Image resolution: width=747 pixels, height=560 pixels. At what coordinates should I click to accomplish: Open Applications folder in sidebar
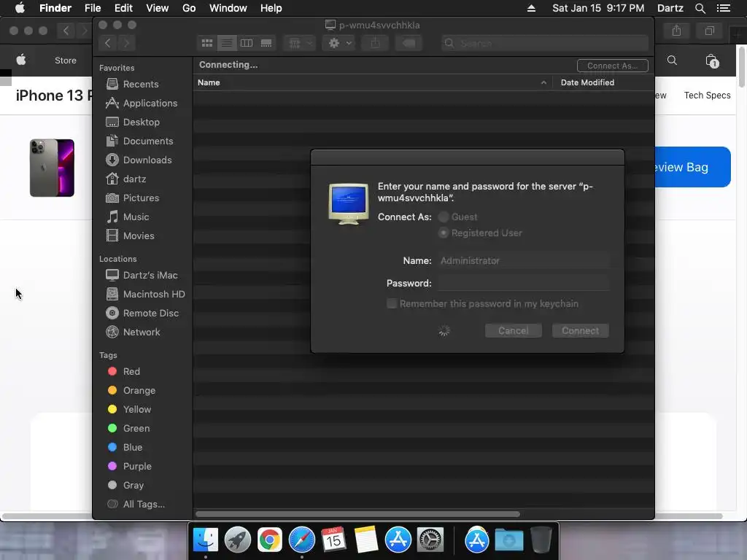tap(142, 104)
